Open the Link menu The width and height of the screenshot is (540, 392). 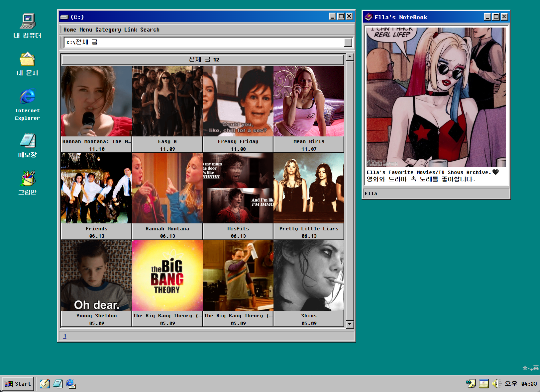[x=131, y=30]
